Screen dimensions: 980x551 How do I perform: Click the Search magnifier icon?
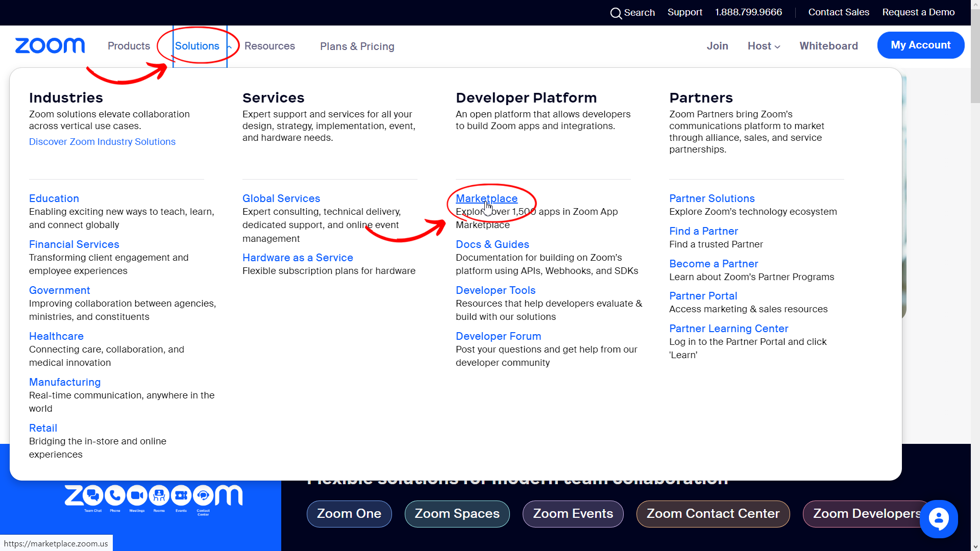[616, 13]
